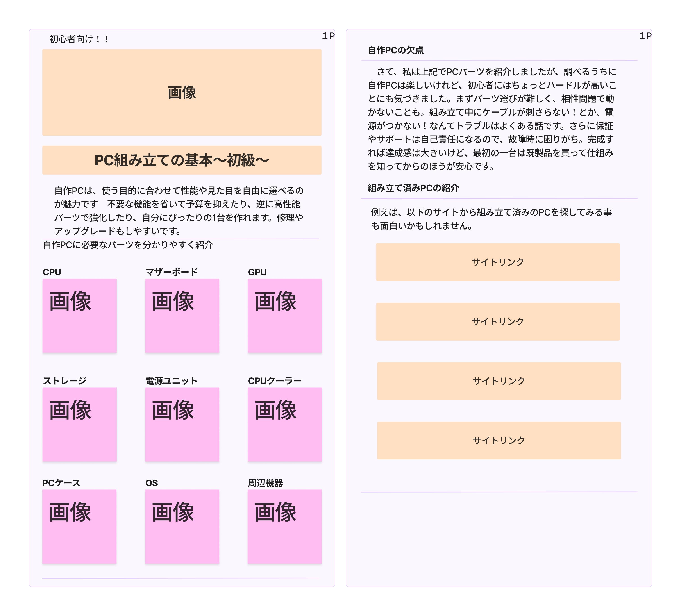Open the fourth サイトリンク button
The height and width of the screenshot is (616, 681).
pos(499,441)
